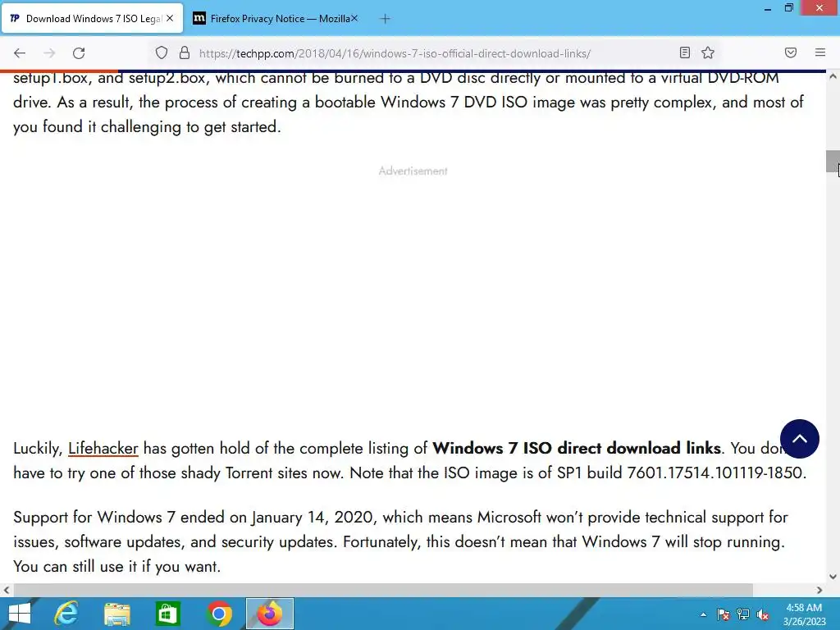
Task: Switch to Download Windows 7 ISO tab
Action: 92,19
